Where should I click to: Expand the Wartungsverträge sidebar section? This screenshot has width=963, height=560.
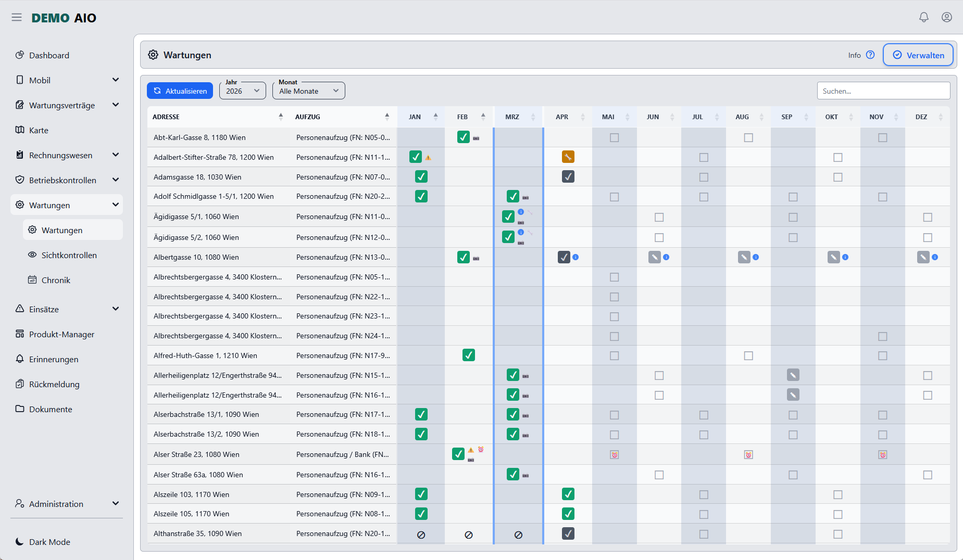pyautogui.click(x=67, y=105)
